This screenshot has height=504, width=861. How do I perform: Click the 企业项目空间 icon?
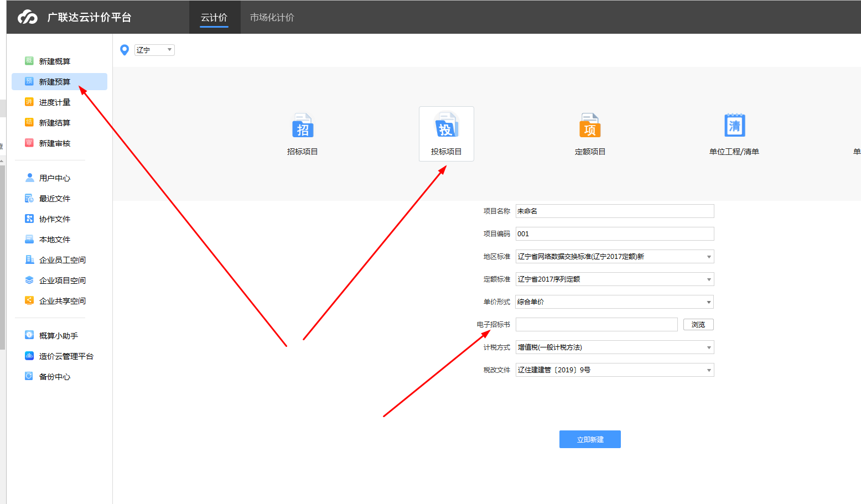coord(29,280)
